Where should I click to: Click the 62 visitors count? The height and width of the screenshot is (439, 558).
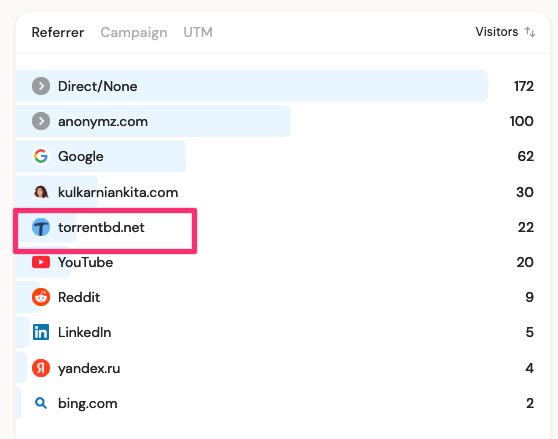(526, 156)
